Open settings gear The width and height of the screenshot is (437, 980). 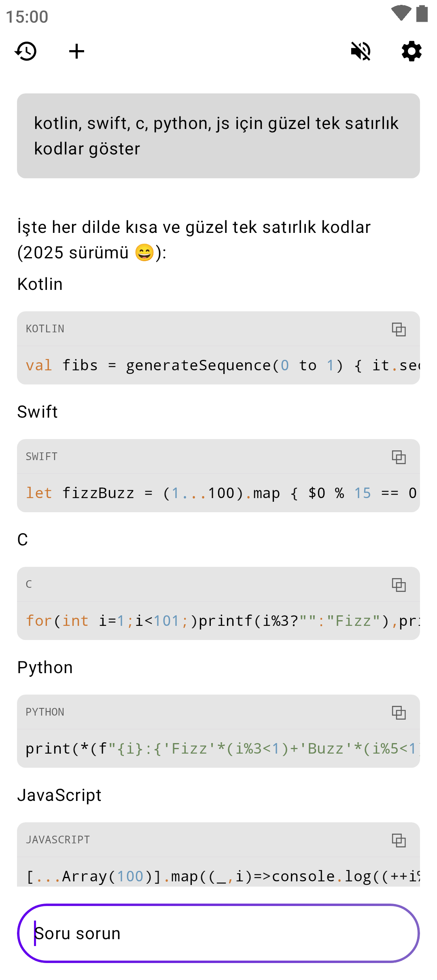click(412, 51)
